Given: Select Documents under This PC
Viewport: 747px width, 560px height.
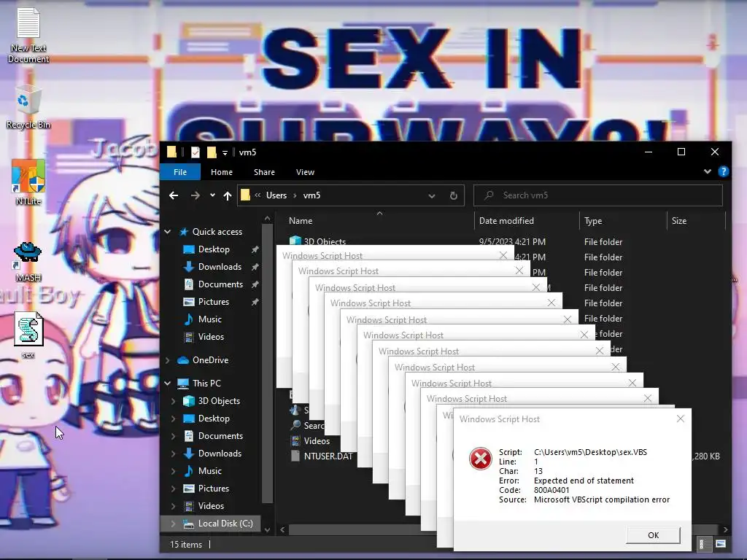Looking at the screenshot, I should click(x=220, y=436).
